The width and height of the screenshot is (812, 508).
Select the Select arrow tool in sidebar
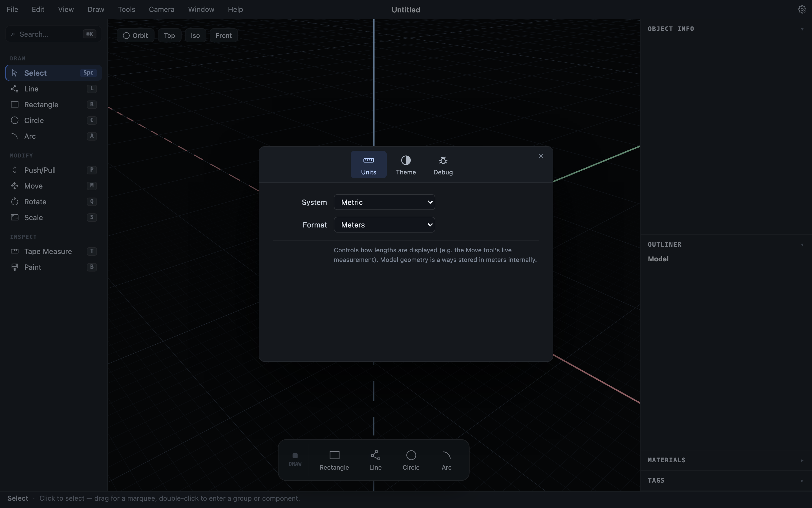pos(54,73)
